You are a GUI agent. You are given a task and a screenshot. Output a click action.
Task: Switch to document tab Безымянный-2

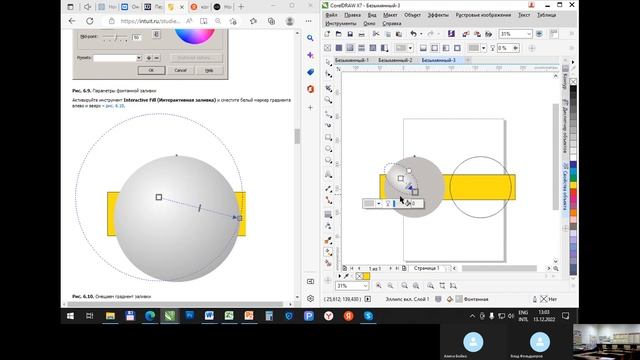pos(395,60)
